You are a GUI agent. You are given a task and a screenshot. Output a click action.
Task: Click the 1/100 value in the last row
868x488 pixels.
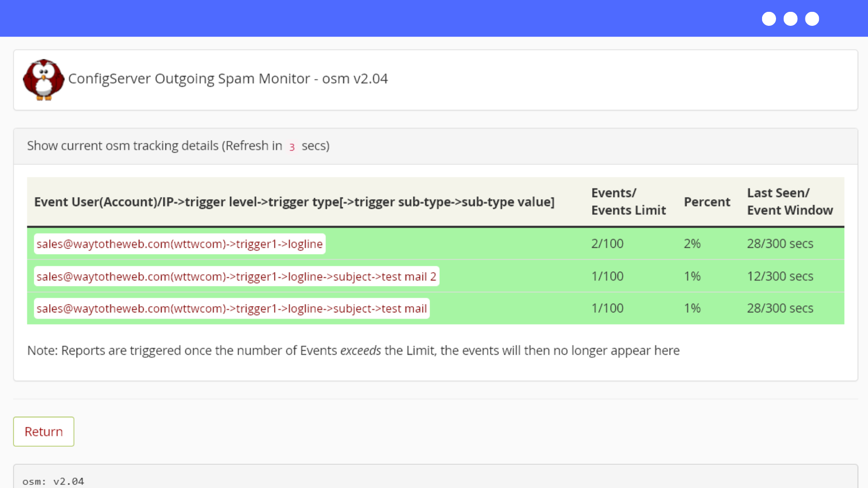click(x=607, y=308)
